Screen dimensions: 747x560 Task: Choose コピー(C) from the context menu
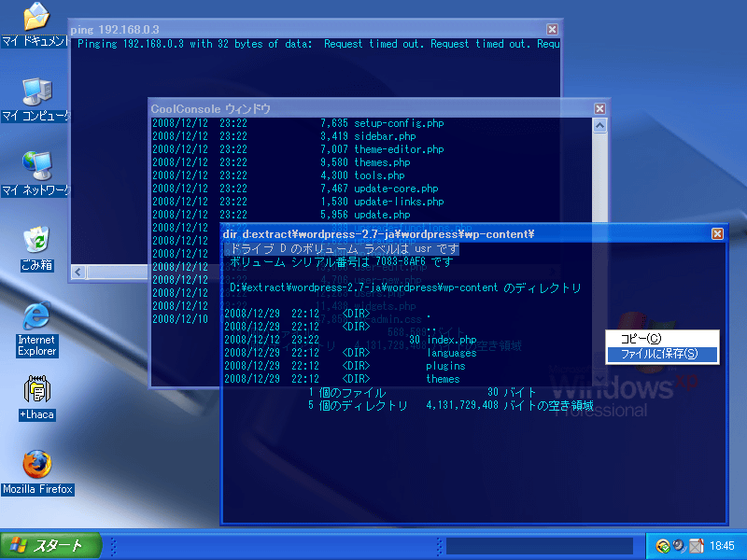(662, 339)
